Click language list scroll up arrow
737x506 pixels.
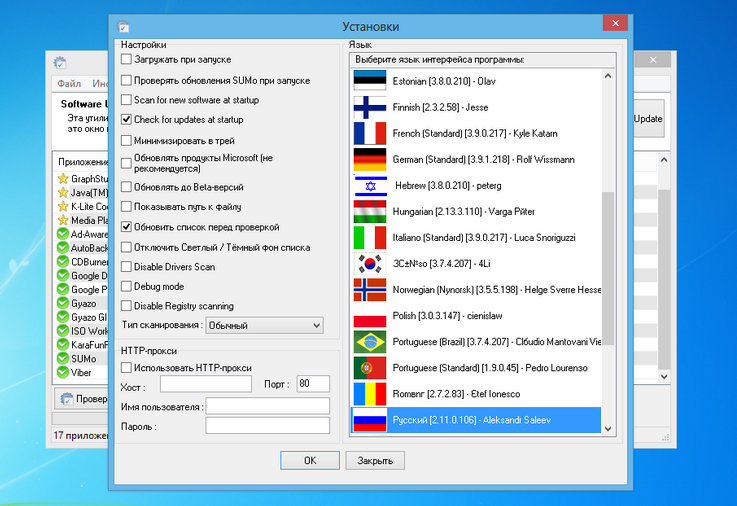point(608,76)
